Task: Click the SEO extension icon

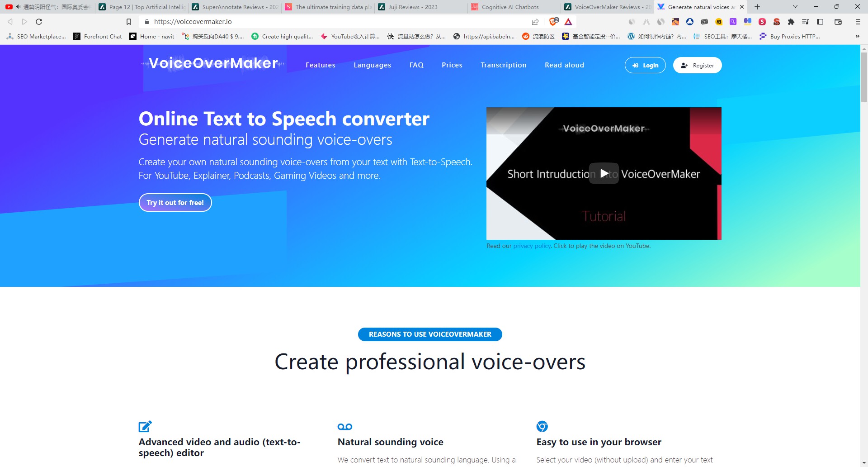Action: (x=777, y=22)
